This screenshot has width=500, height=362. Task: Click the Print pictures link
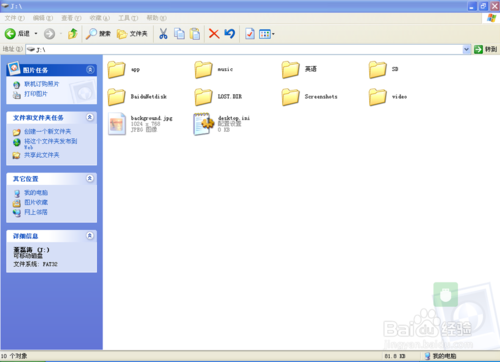pos(36,94)
